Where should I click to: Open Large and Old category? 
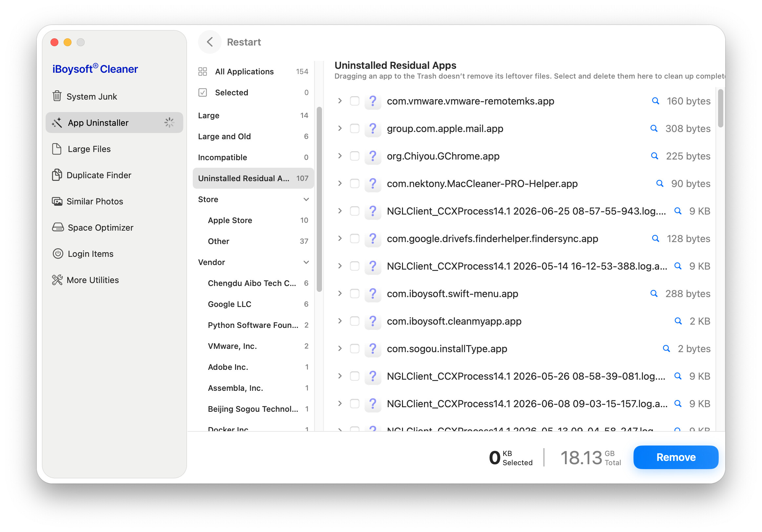(253, 136)
